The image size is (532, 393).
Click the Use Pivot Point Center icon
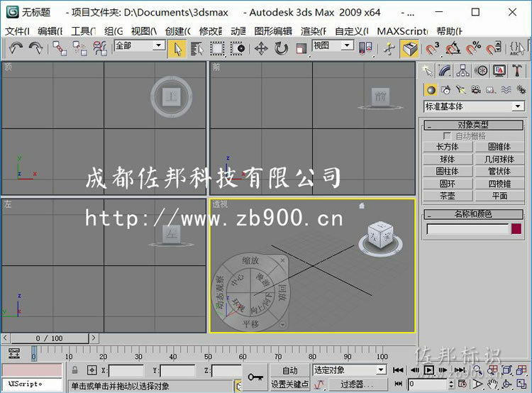click(365, 48)
